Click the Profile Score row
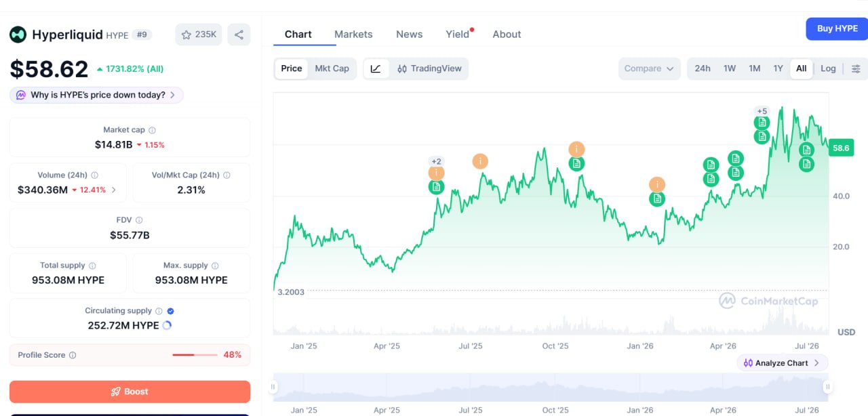Screen dimensions: 868x416 (130, 355)
